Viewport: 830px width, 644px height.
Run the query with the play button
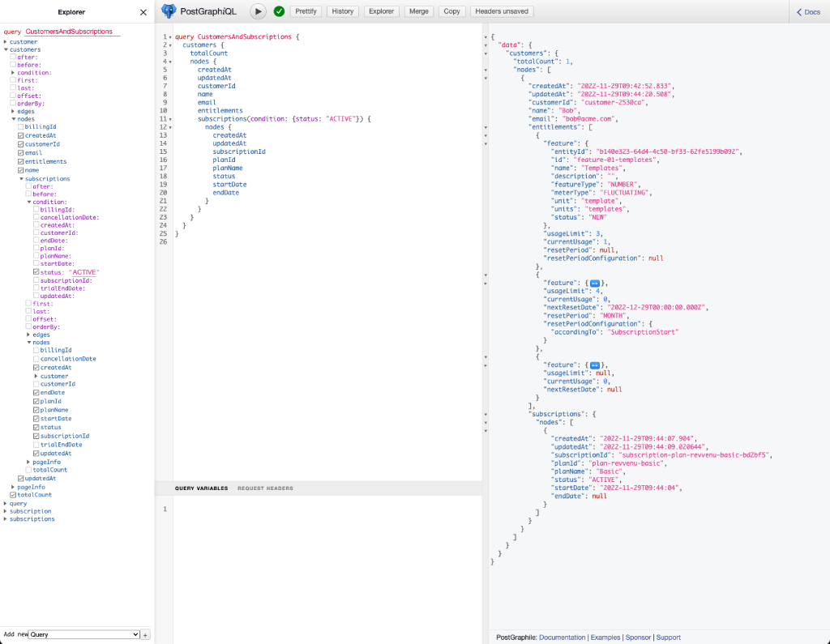[258, 11]
